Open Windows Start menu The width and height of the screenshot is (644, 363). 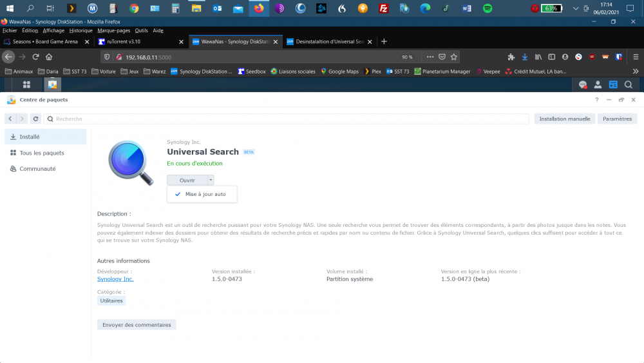[10, 8]
